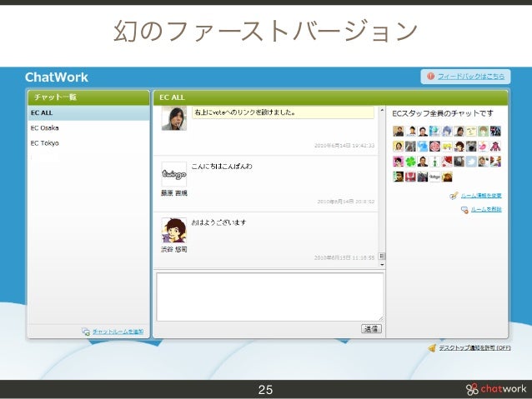This screenshot has width=532, height=399.
Task: Click the チャット一覧 panel header
Action: point(88,97)
